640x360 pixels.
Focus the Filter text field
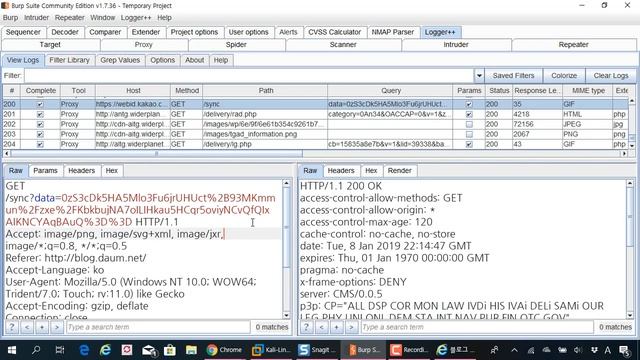[249, 76]
